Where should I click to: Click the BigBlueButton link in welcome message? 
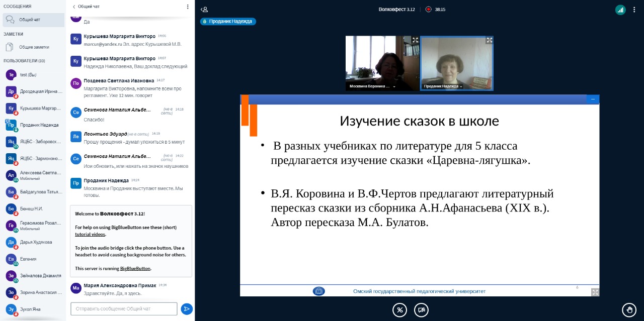click(x=135, y=268)
